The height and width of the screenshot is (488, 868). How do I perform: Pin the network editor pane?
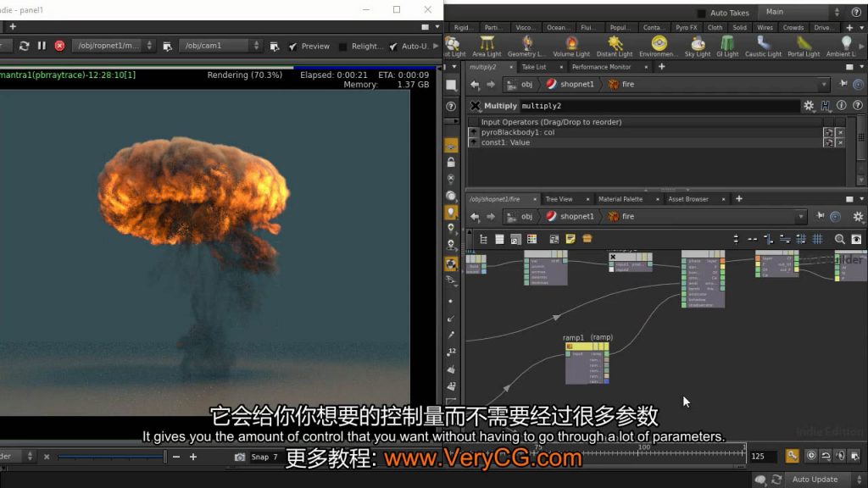(820, 216)
